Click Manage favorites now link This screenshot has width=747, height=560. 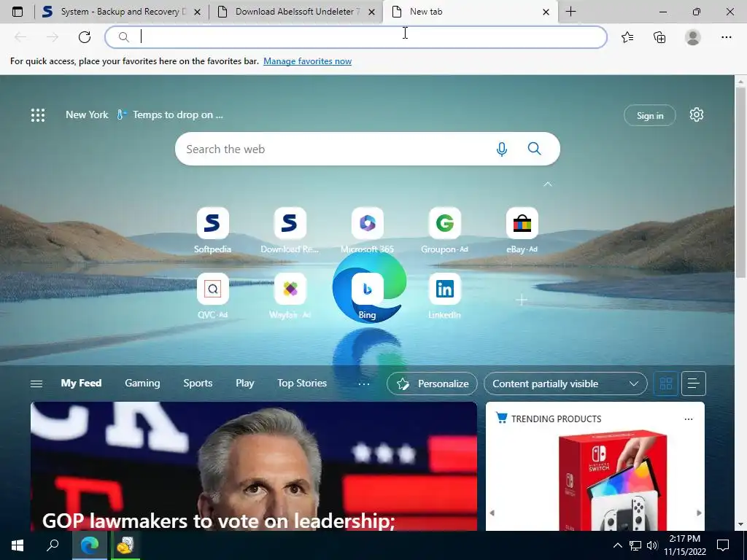[x=307, y=61]
